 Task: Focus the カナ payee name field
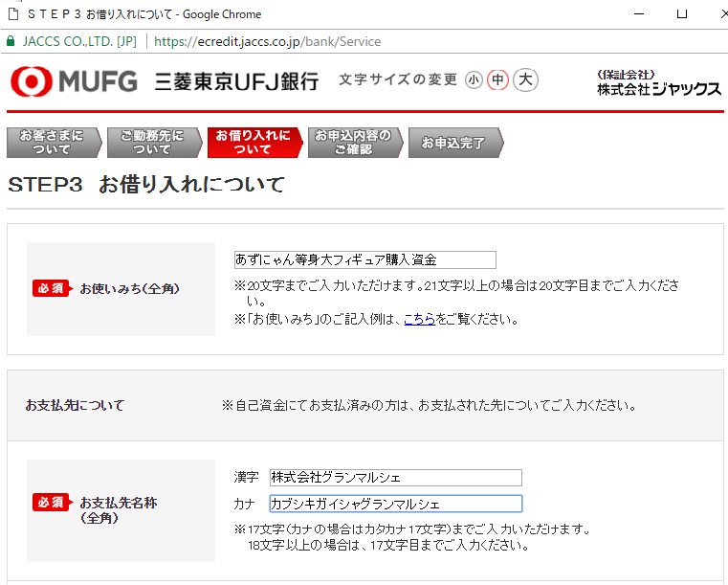395,504
